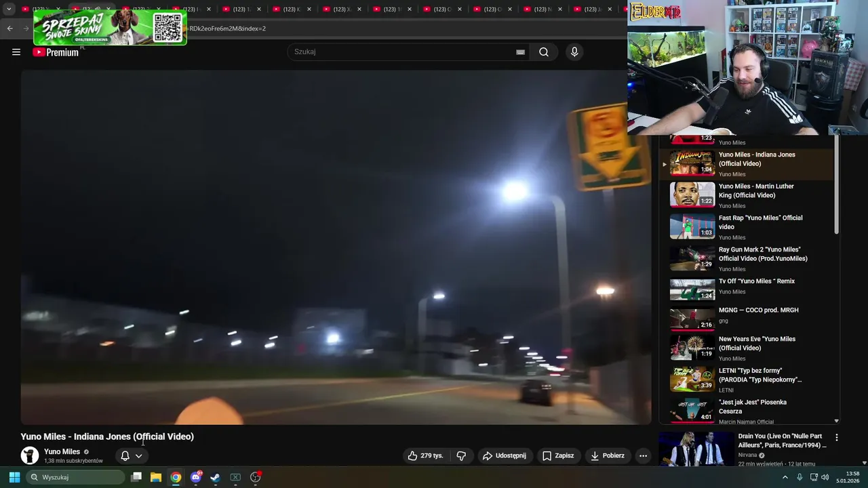Open more actions three-dot menu under video
868x488 pixels.
tap(644, 456)
